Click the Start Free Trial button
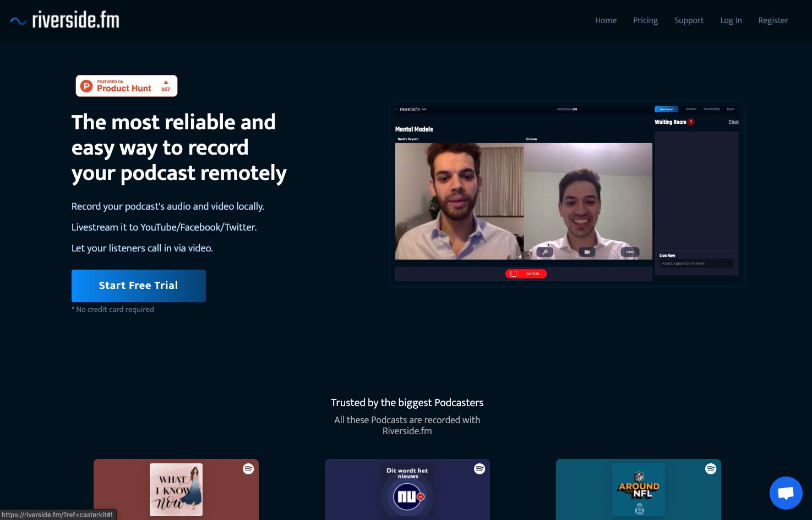This screenshot has height=520, width=812. coord(139,286)
